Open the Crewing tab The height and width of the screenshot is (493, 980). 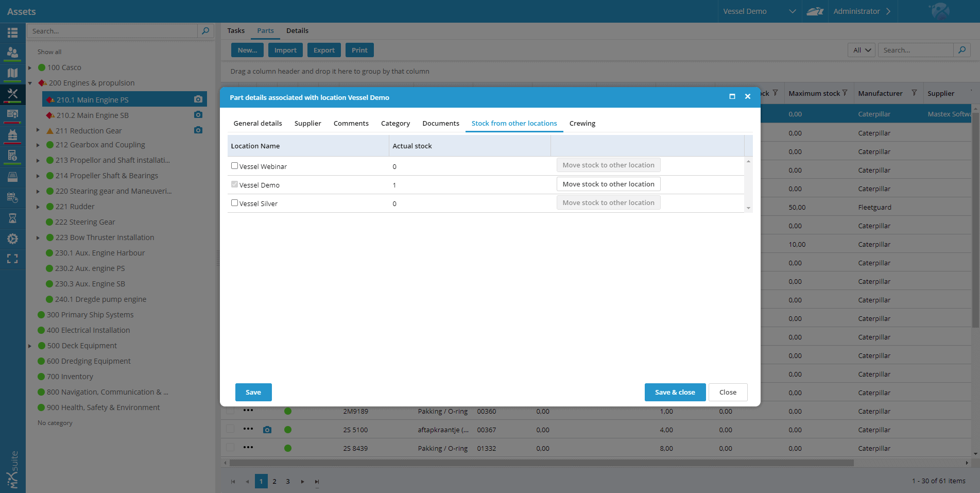click(x=582, y=123)
